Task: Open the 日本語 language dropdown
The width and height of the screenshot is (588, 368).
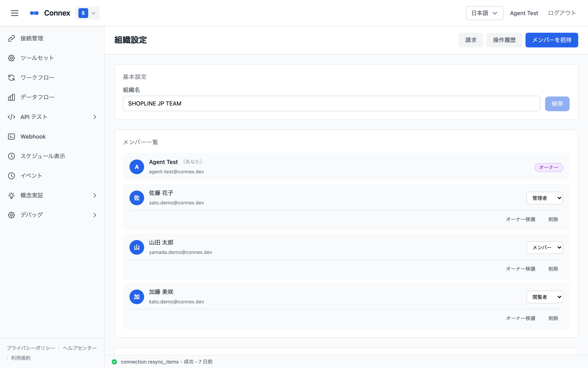Action: pyautogui.click(x=484, y=13)
